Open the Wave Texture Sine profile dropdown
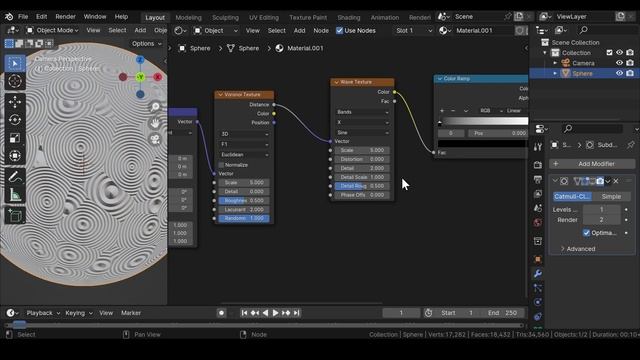 point(362,133)
